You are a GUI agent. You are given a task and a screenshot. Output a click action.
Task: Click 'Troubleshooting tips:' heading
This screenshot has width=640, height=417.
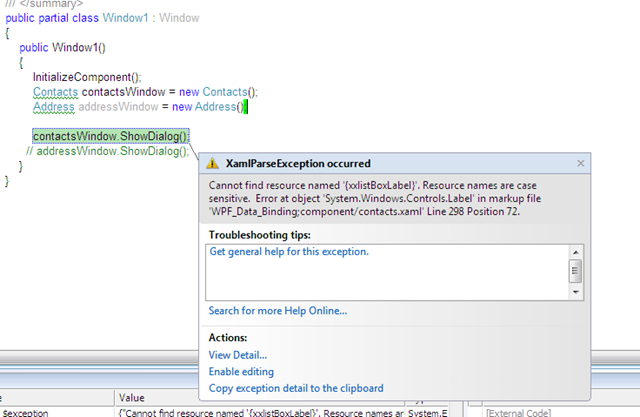260,235
